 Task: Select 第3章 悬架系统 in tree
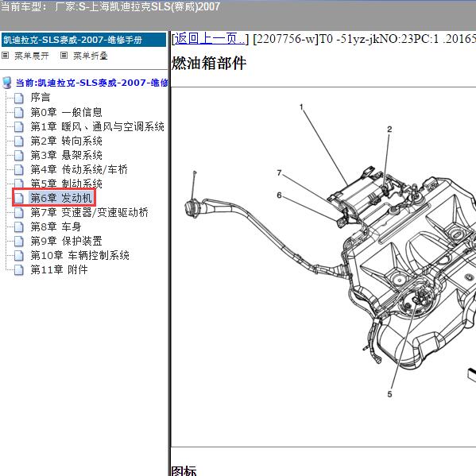click(66, 155)
